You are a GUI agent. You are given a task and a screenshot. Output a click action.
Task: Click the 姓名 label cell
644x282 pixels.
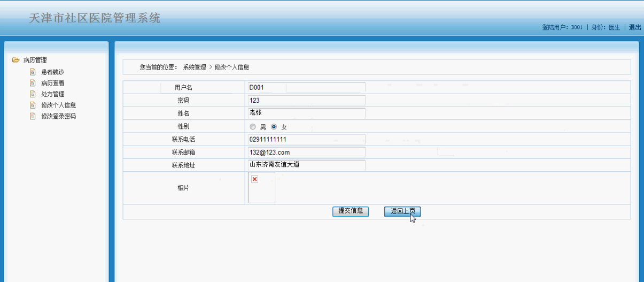184,113
